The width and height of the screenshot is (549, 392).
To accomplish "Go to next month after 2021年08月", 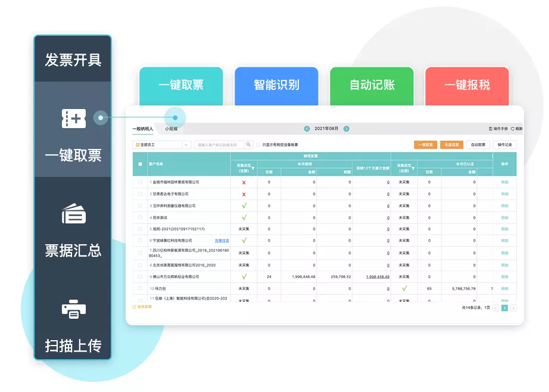I will tap(347, 129).
